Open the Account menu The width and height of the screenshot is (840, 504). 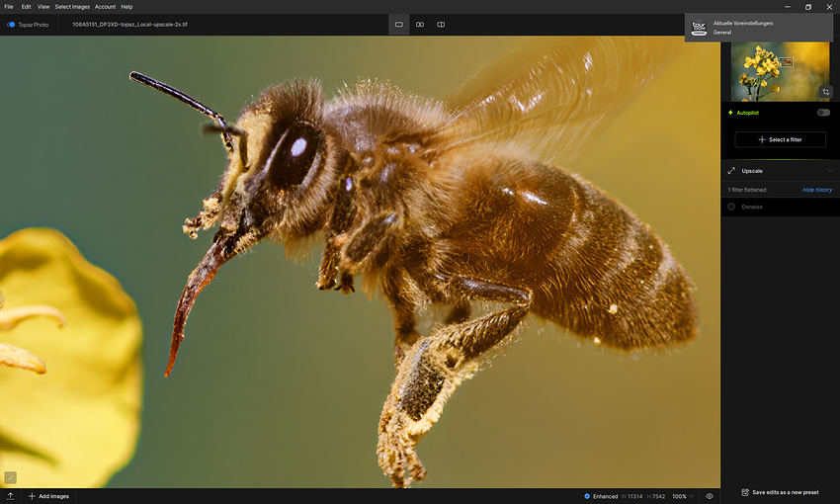tap(105, 7)
